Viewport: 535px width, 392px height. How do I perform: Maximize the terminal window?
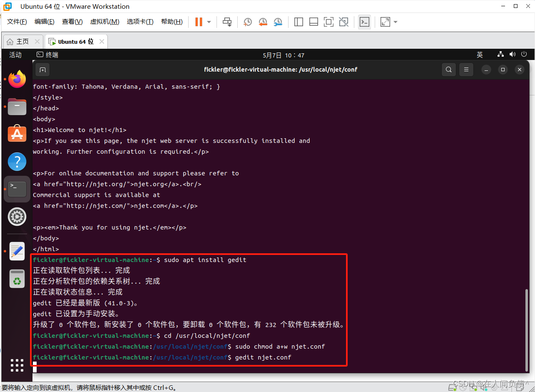(503, 70)
